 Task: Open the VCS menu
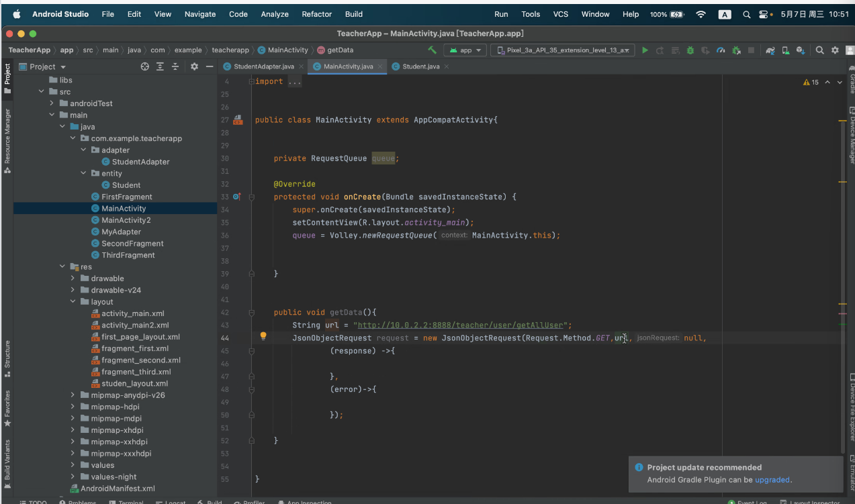click(x=561, y=14)
